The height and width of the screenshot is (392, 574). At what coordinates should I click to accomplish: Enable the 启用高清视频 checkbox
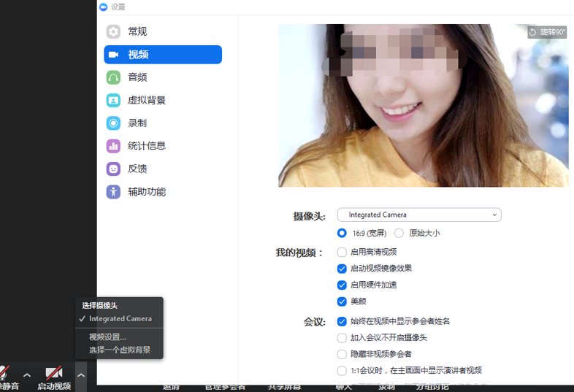(x=342, y=252)
